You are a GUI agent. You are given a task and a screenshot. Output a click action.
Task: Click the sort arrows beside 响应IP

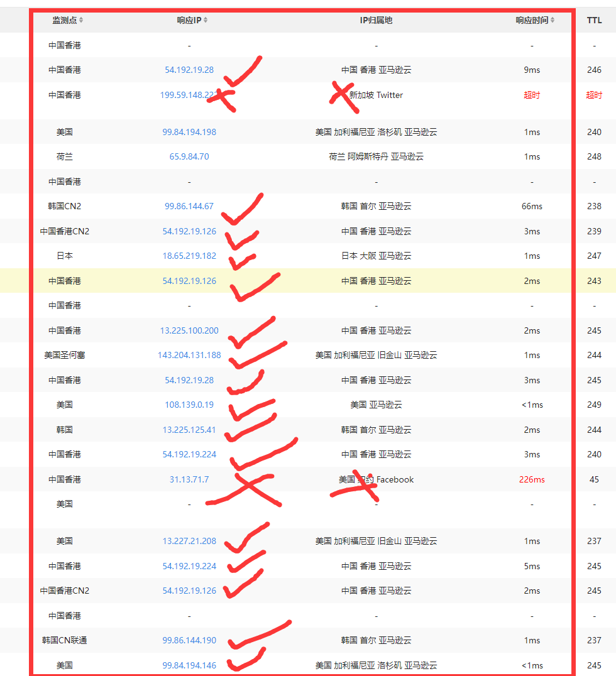[206, 20]
